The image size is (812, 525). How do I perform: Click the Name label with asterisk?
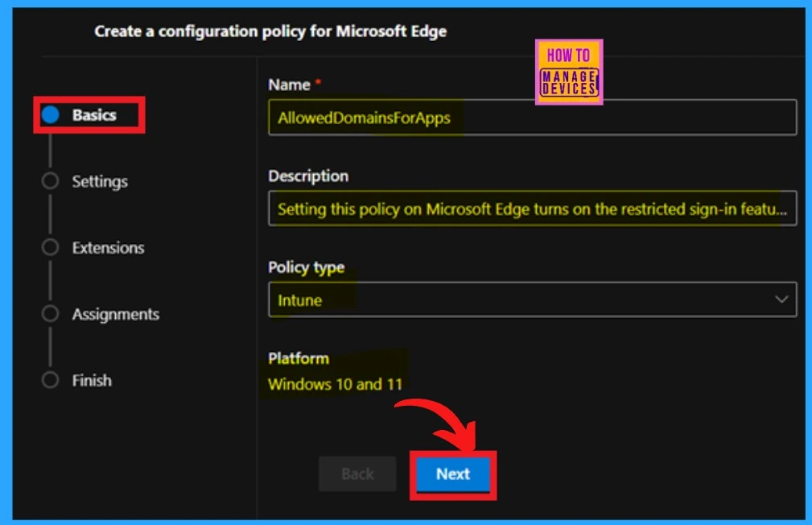pyautogui.click(x=295, y=85)
